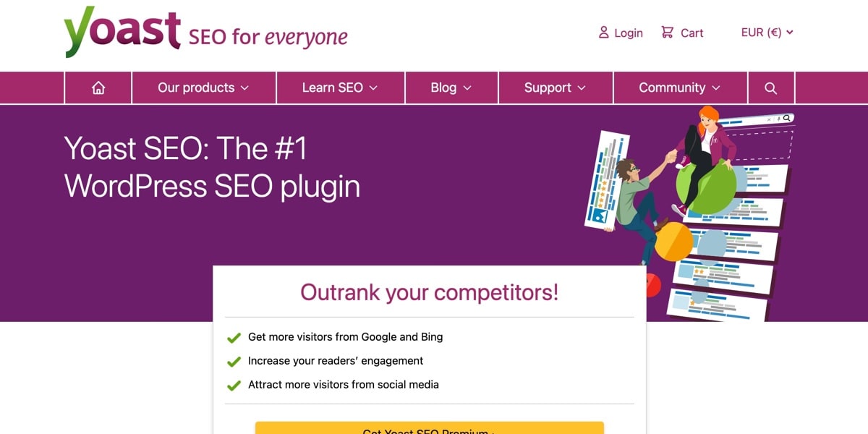Click the shopping cart icon
This screenshot has width=868, height=434.
(x=667, y=33)
